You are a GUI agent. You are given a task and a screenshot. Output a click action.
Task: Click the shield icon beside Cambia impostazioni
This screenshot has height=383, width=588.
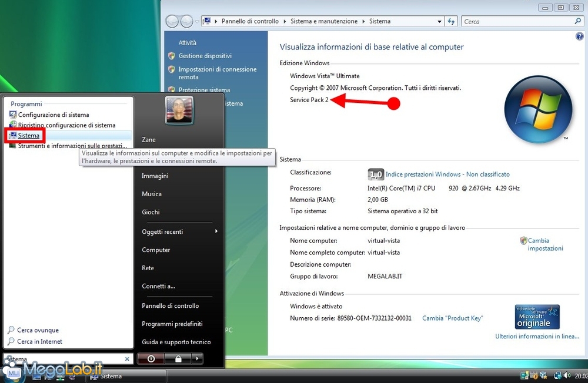coord(523,241)
